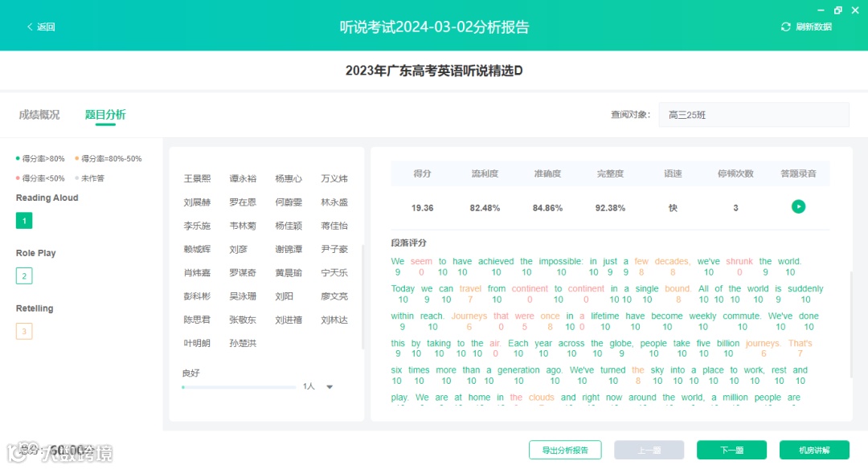Click the 停顿次数 column header
Screen dimensions: 868x469
(735, 173)
